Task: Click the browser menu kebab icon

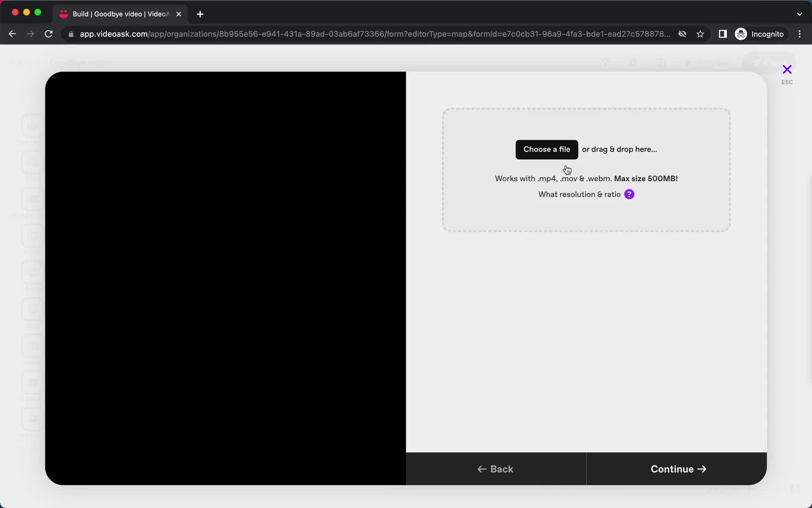Action: [801, 33]
